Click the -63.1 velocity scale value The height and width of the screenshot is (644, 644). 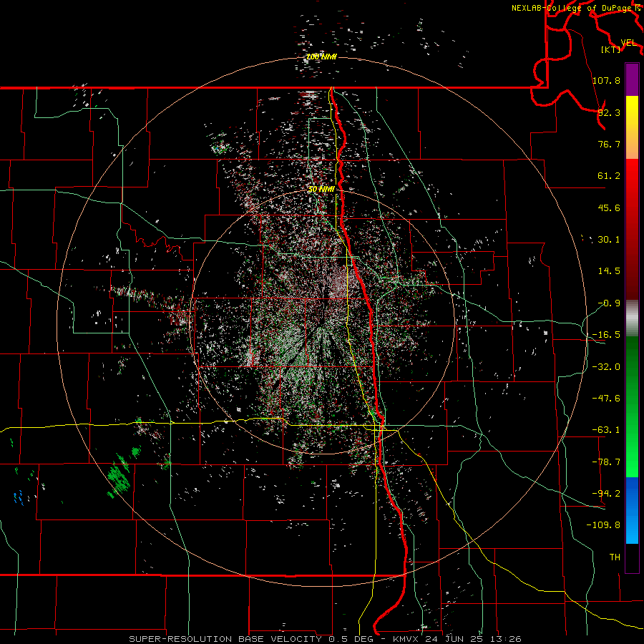pyautogui.click(x=606, y=430)
